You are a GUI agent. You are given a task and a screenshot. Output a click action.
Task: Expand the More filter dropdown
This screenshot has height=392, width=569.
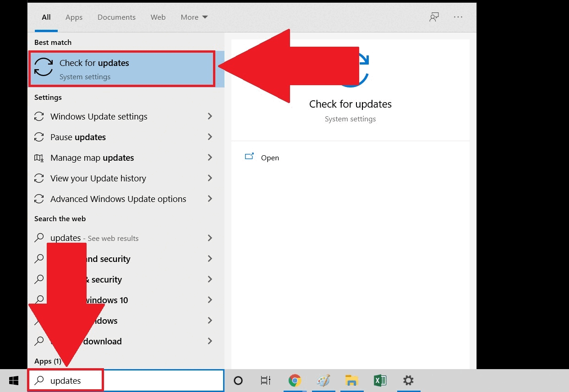coord(194,17)
